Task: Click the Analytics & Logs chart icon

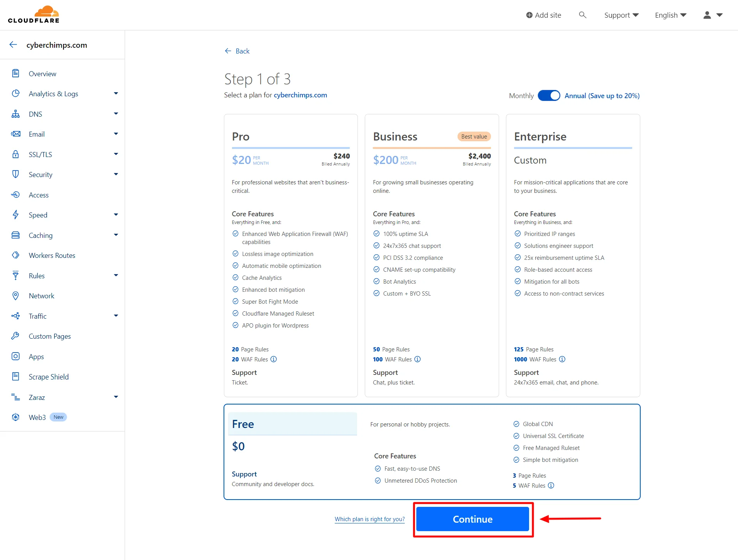Action: 15,94
